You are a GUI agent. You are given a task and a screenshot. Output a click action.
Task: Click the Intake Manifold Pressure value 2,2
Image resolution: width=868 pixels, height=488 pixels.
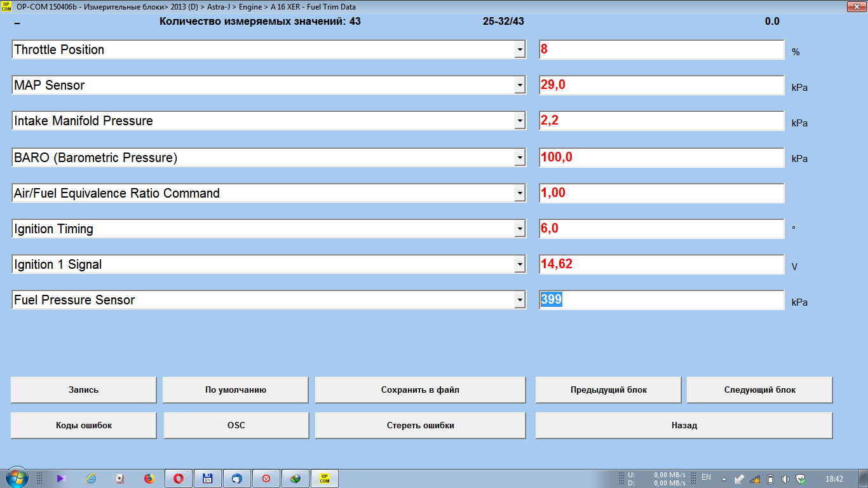[662, 121]
